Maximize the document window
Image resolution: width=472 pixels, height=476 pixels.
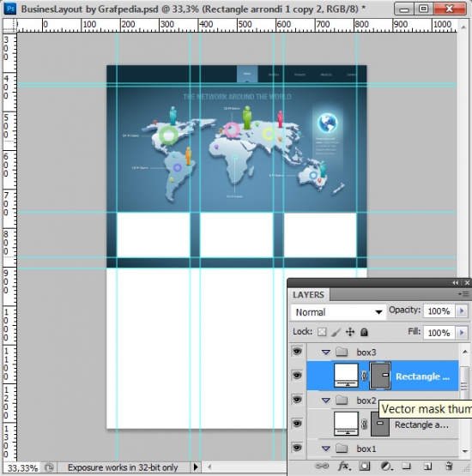tap(423, 9)
